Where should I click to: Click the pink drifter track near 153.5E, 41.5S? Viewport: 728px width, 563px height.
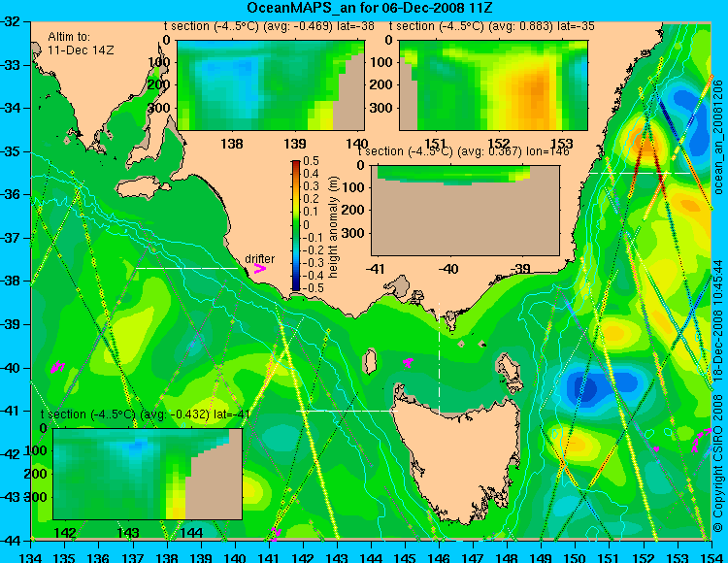click(701, 440)
